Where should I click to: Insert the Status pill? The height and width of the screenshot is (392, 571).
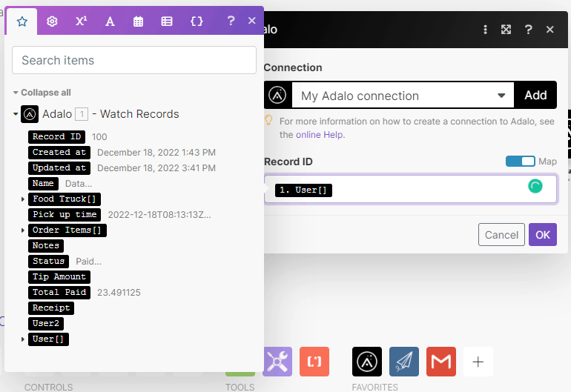pos(48,262)
